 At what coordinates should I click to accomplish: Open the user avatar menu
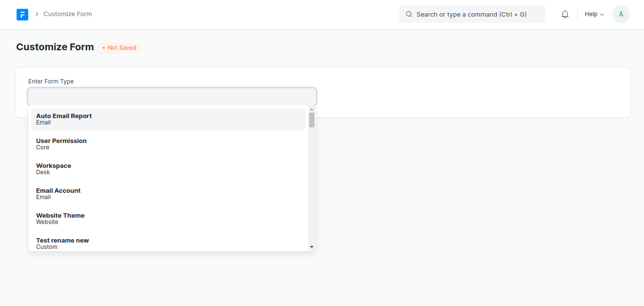click(621, 14)
